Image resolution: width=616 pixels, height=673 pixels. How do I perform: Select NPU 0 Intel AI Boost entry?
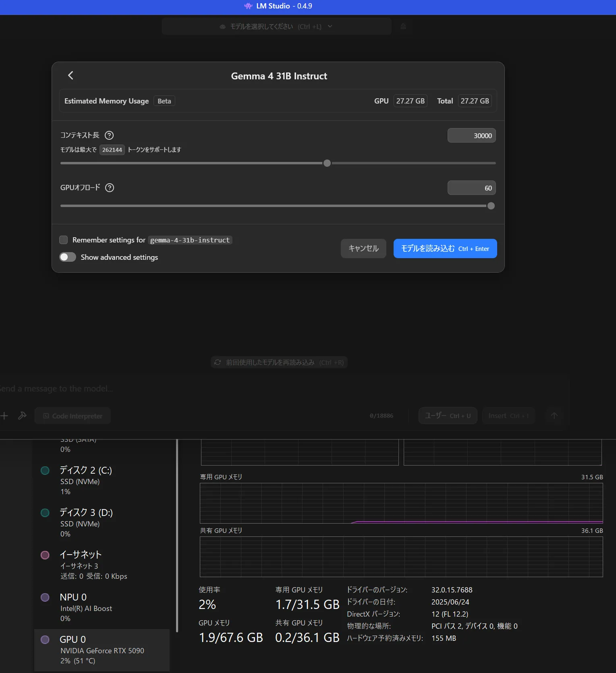pyautogui.click(x=102, y=607)
